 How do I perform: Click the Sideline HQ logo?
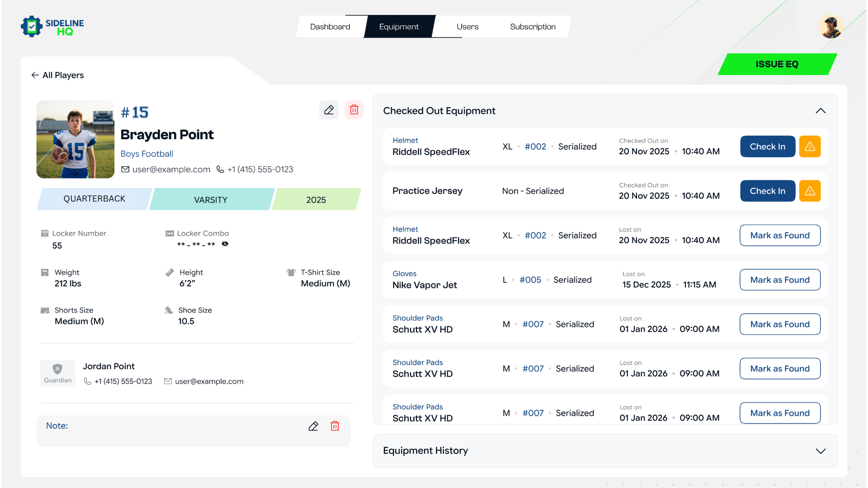click(52, 27)
